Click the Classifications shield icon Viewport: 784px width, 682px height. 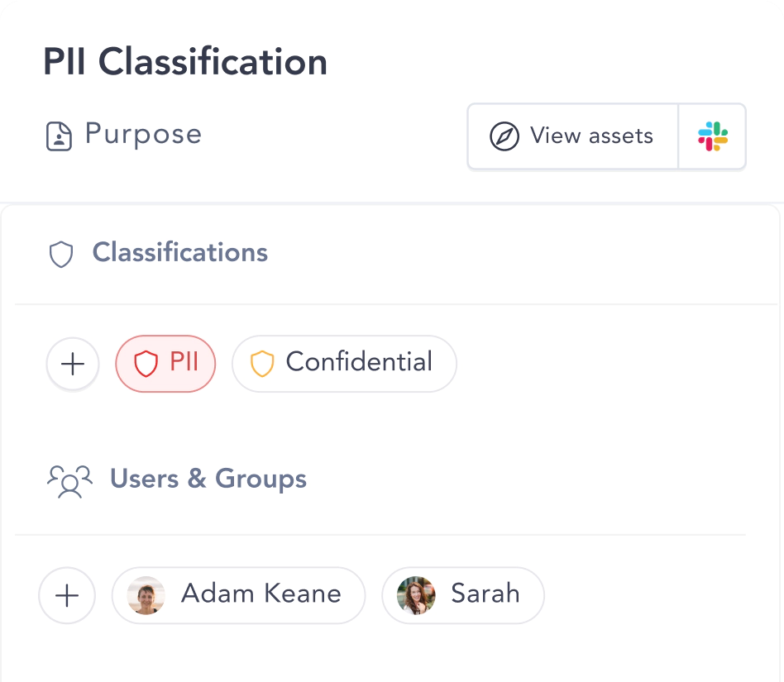(x=61, y=254)
